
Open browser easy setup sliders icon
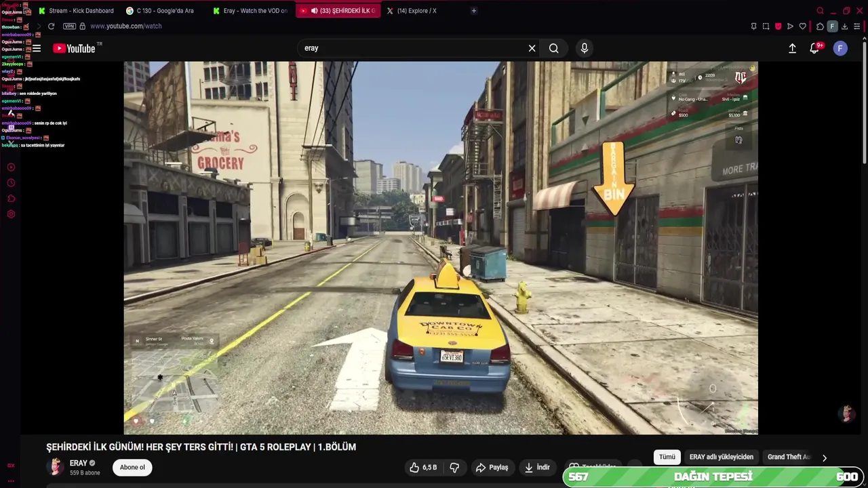click(x=857, y=26)
